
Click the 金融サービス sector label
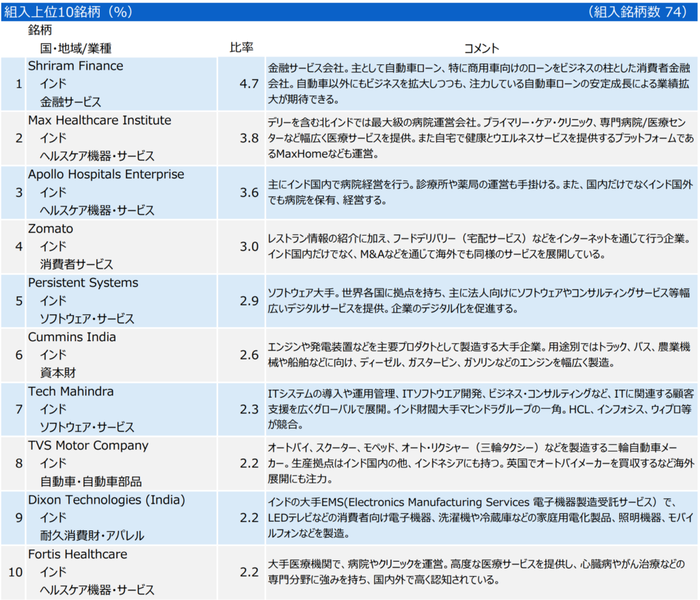(x=70, y=102)
